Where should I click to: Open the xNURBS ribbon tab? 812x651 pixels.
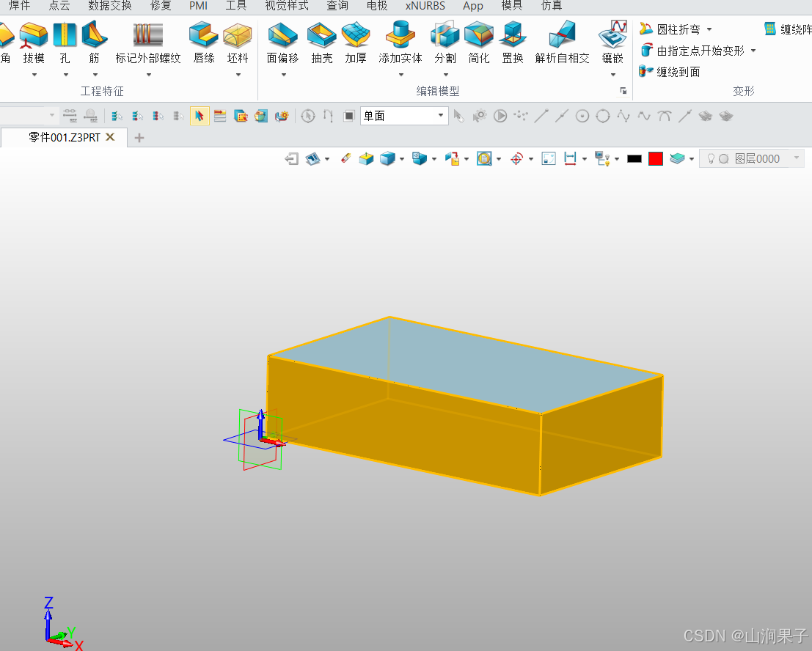pyautogui.click(x=425, y=6)
